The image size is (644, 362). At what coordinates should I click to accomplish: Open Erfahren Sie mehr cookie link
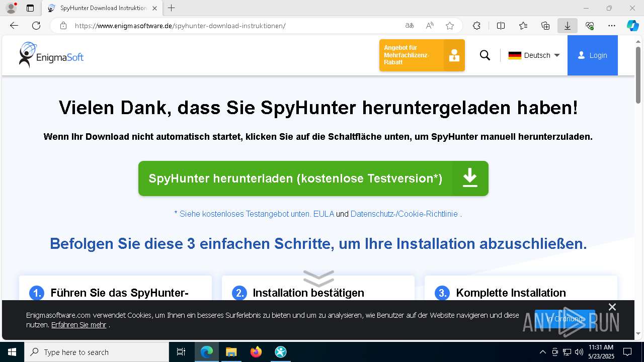pyautogui.click(x=78, y=325)
